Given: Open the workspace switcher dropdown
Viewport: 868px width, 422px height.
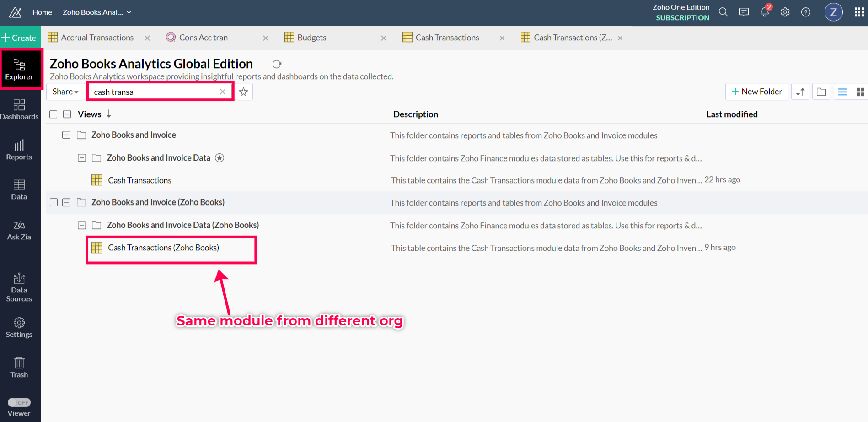Looking at the screenshot, I should [x=97, y=12].
